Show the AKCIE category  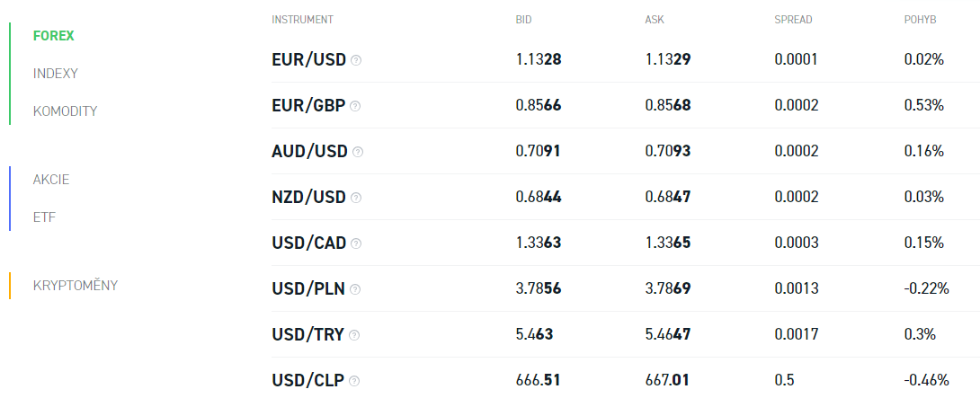tap(51, 180)
